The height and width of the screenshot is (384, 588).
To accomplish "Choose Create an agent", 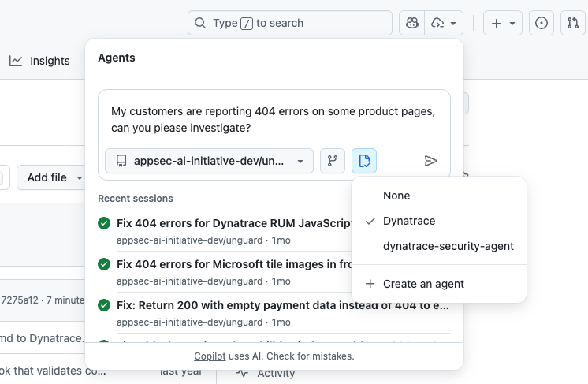I will [439, 284].
